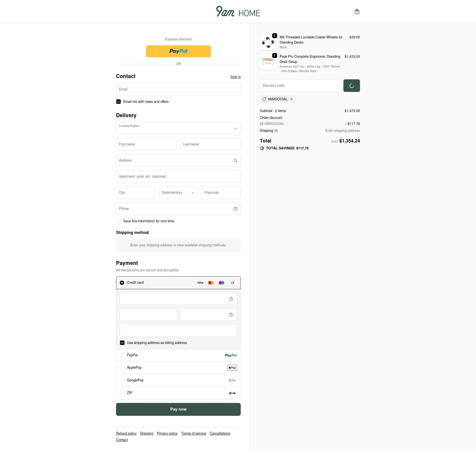
Task: Uncheck Use shipping address as billing address
Action: point(122,343)
